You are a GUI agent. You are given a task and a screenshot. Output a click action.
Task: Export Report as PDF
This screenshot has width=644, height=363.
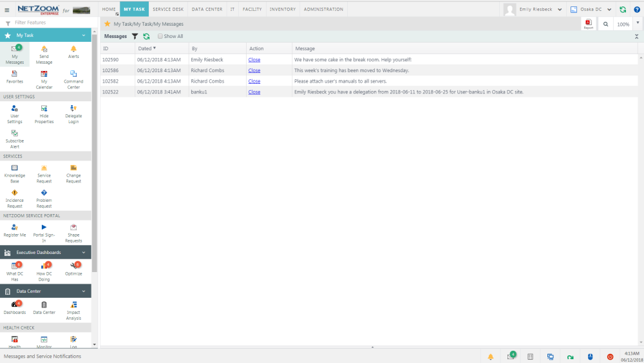pos(589,24)
